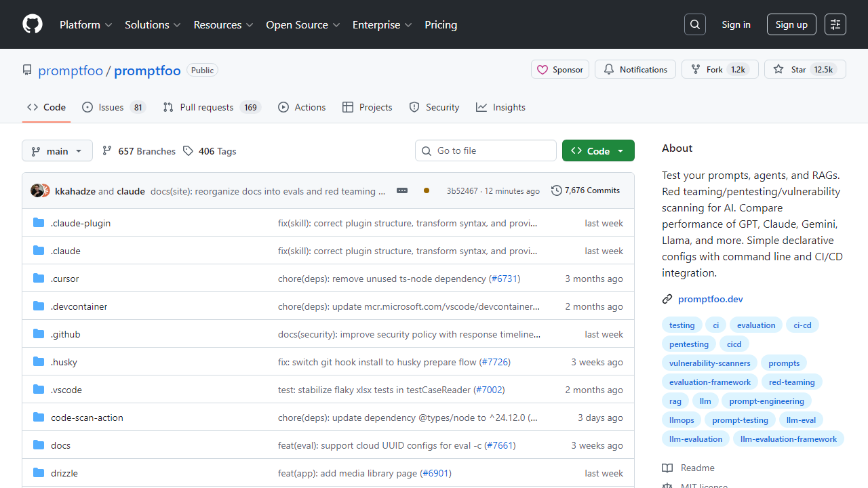Screen dimensions: 868x488
Task: Open the search magnifier button
Action: point(695,24)
